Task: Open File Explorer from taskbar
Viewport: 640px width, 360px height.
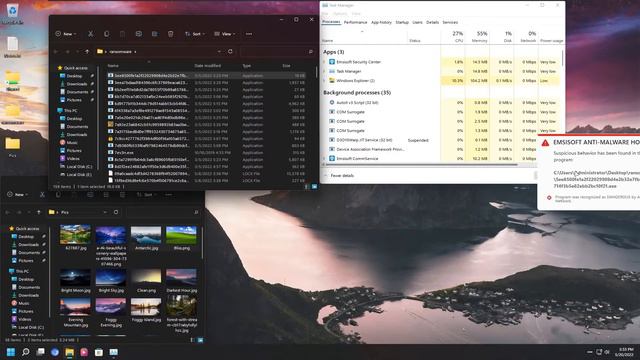Action: click(69, 352)
